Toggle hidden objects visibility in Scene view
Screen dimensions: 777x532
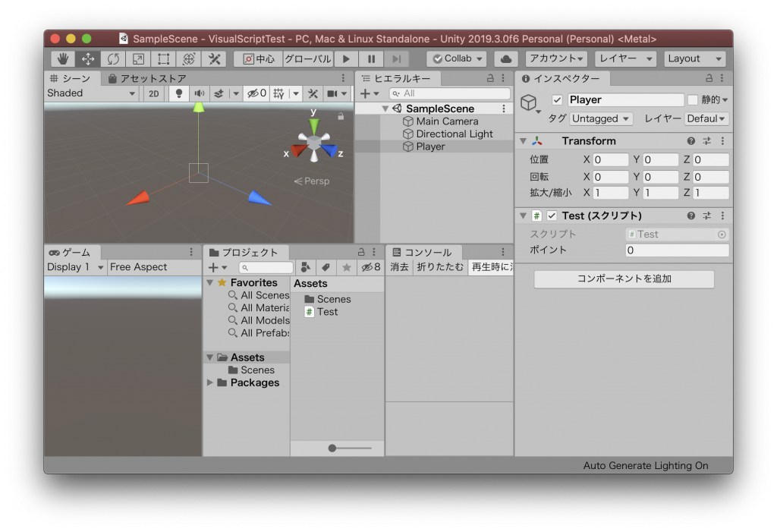coord(257,93)
